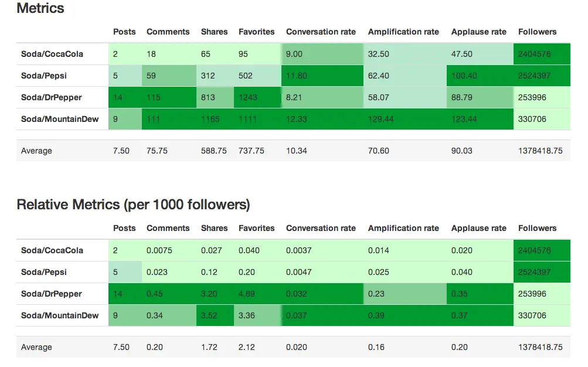The image size is (588, 367).
Task: Click the Soda/CocaCola row label in Metrics table
Action: 52,54
